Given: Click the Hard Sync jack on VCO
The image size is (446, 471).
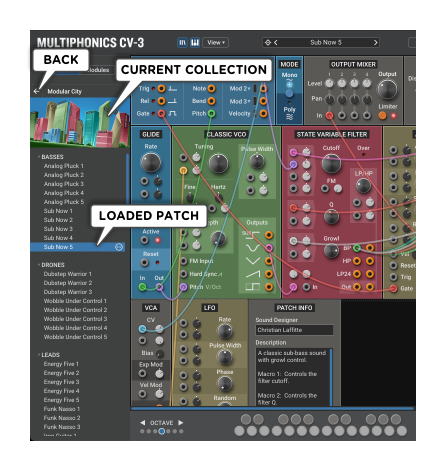Looking at the screenshot, I should pyautogui.click(x=183, y=274).
